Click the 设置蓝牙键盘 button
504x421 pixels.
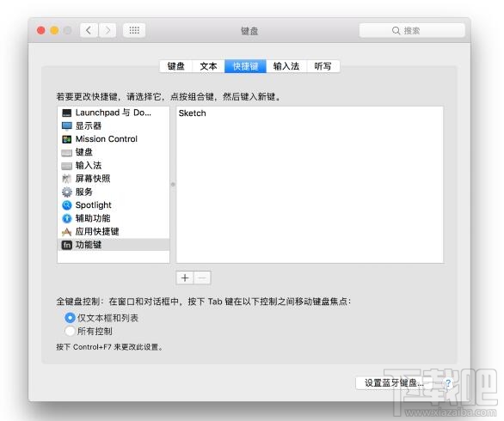[394, 383]
